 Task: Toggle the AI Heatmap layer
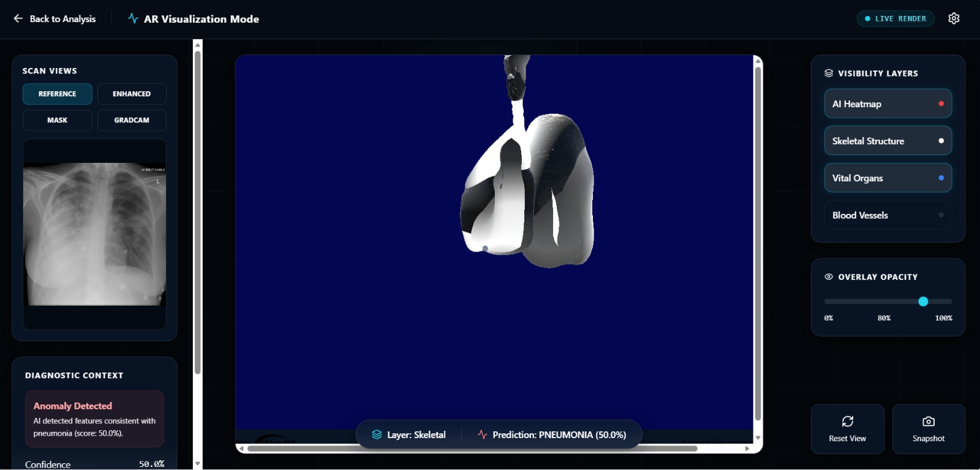pos(888,104)
